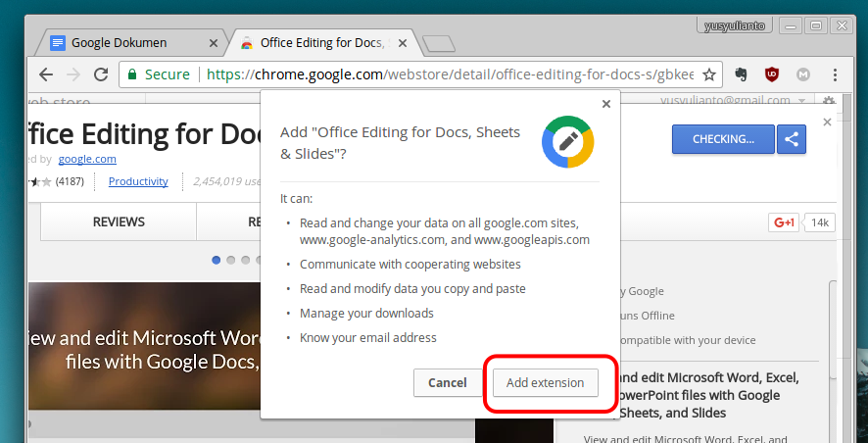Close the permission dialog with X

[x=606, y=104]
